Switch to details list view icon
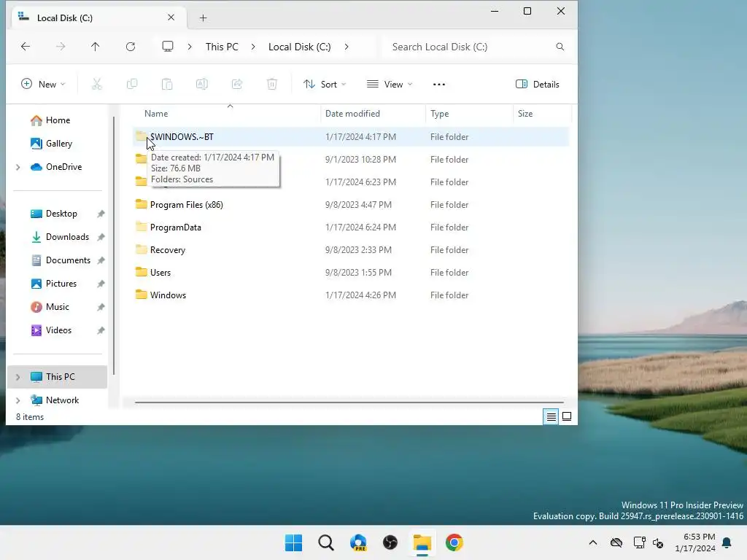This screenshot has height=560, width=747. coord(551,416)
